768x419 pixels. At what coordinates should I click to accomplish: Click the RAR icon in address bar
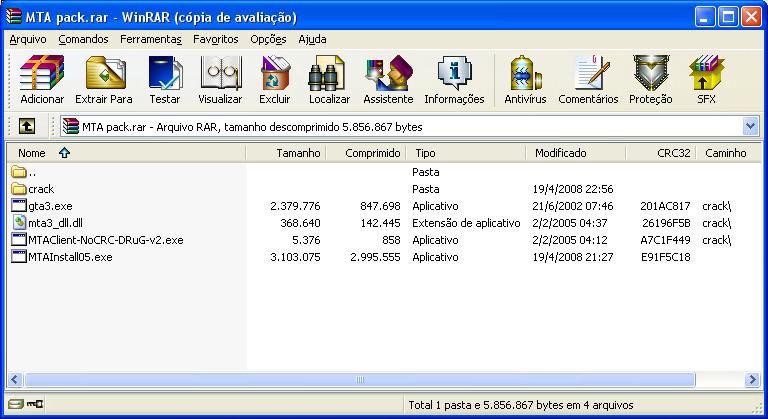coord(71,126)
